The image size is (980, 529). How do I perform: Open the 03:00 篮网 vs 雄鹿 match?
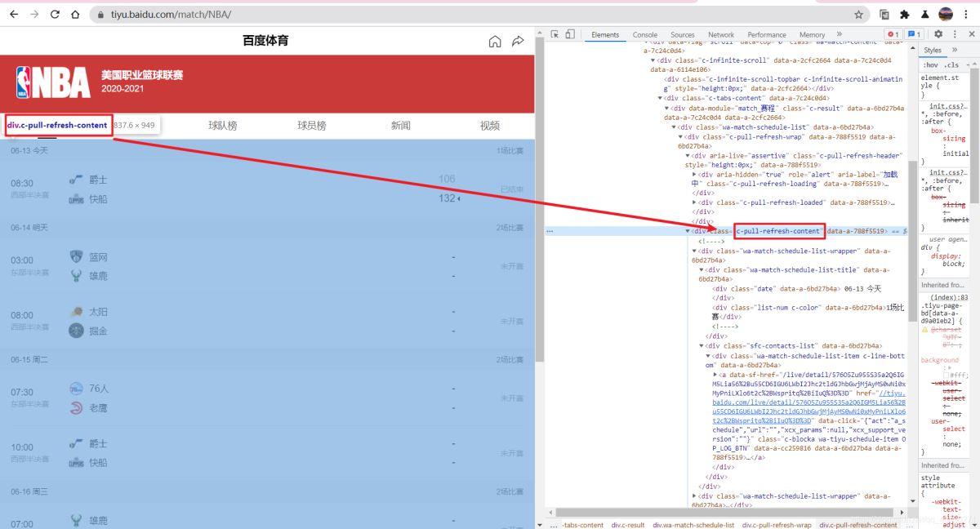(267, 267)
